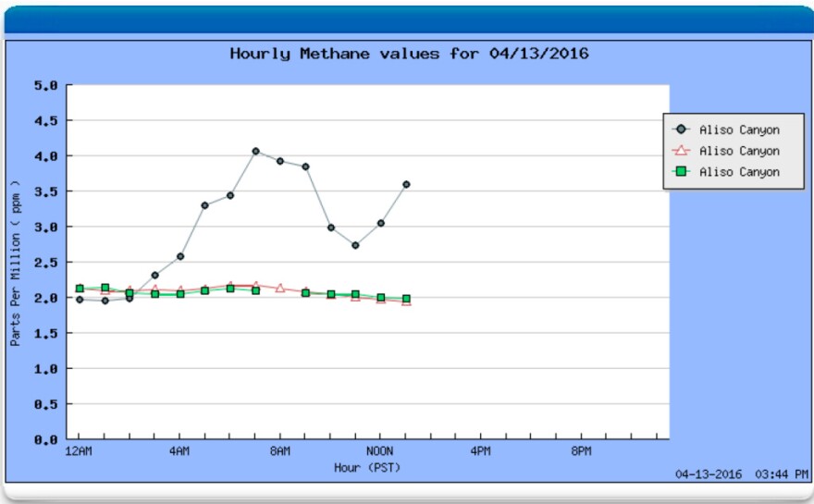Select the Aliso Canyon label beside the circle marker

click(x=739, y=129)
